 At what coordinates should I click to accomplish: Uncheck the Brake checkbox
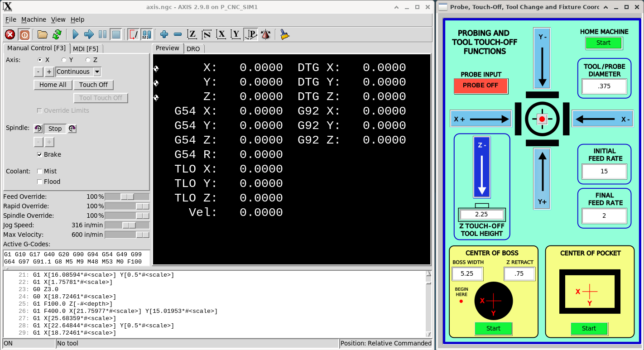point(40,154)
